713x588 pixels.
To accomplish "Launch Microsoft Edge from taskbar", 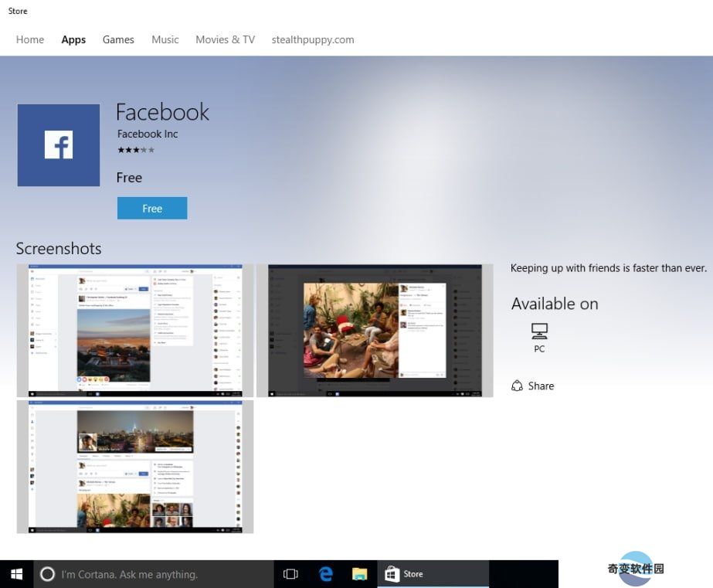I will (325, 574).
